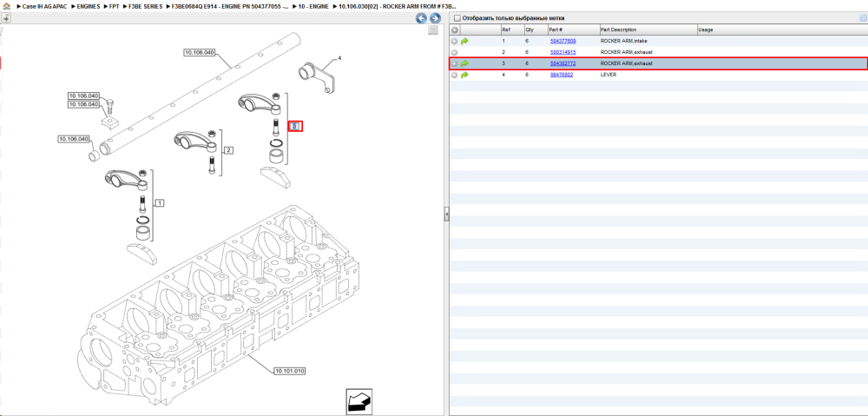Open part number link 99476802
Image resolution: width=868 pixels, height=416 pixels.
pos(562,75)
